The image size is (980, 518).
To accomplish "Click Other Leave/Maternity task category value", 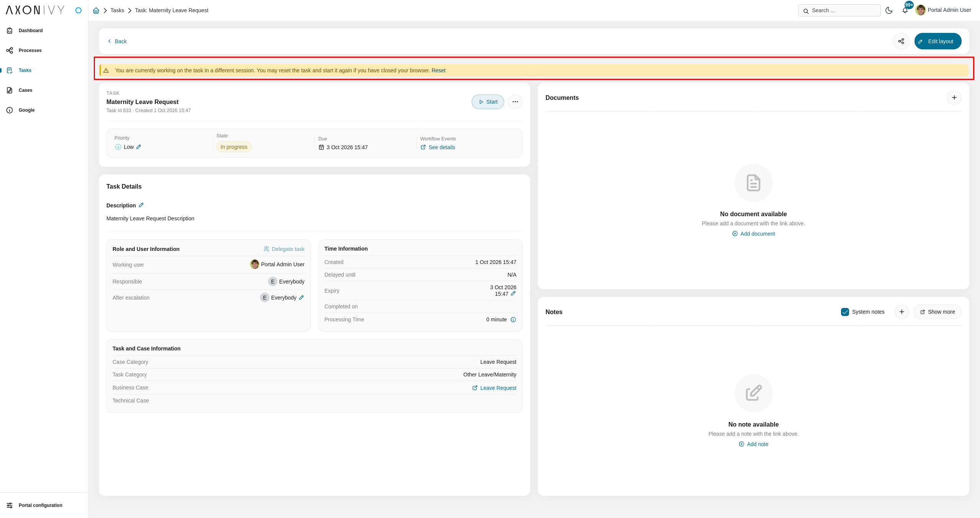I will (x=490, y=375).
